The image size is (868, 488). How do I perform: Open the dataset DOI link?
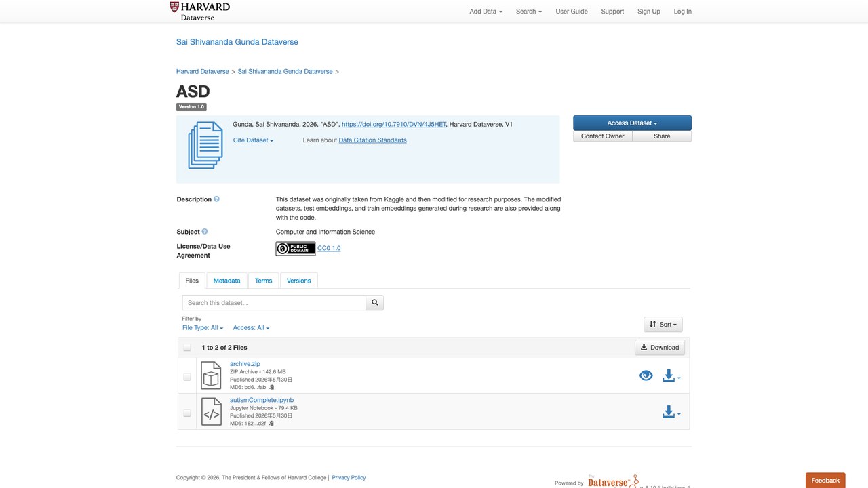(394, 125)
